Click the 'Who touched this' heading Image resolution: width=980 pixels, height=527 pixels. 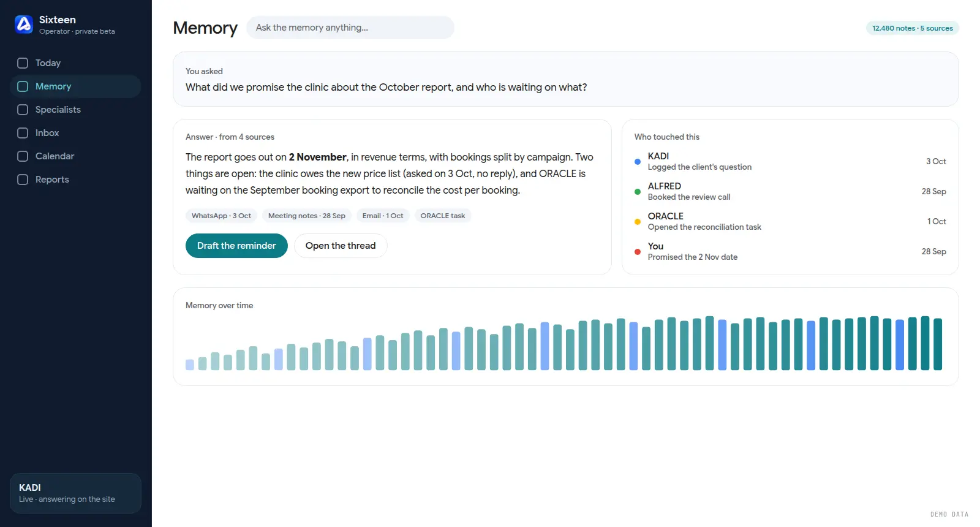pos(667,137)
